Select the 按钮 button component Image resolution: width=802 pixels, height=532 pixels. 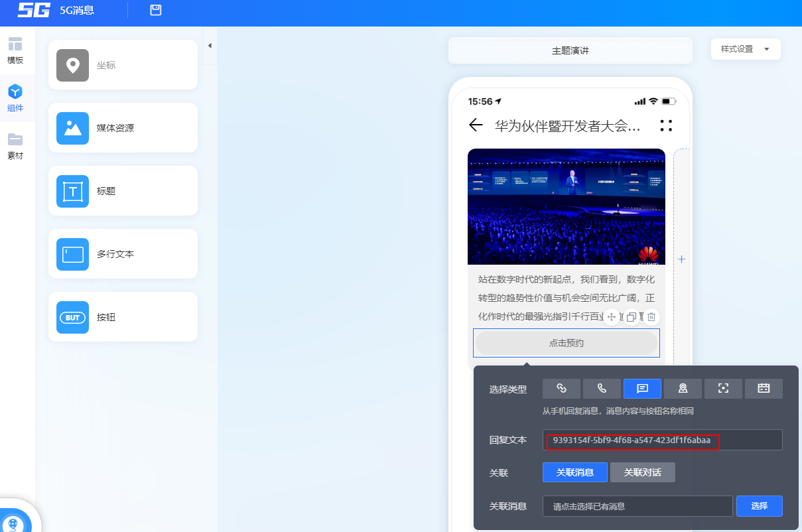123,317
